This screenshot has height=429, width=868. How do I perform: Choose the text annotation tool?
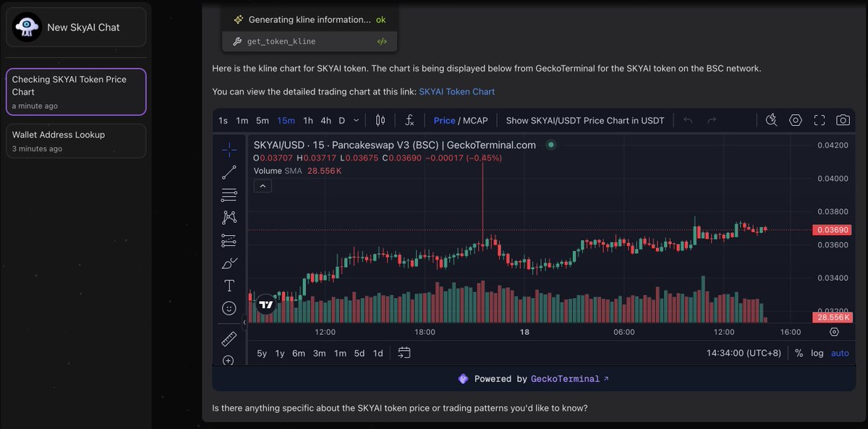pos(229,285)
